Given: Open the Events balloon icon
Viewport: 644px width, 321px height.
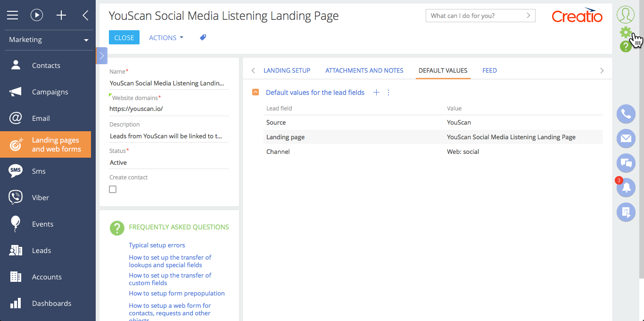Looking at the screenshot, I should coord(16,224).
